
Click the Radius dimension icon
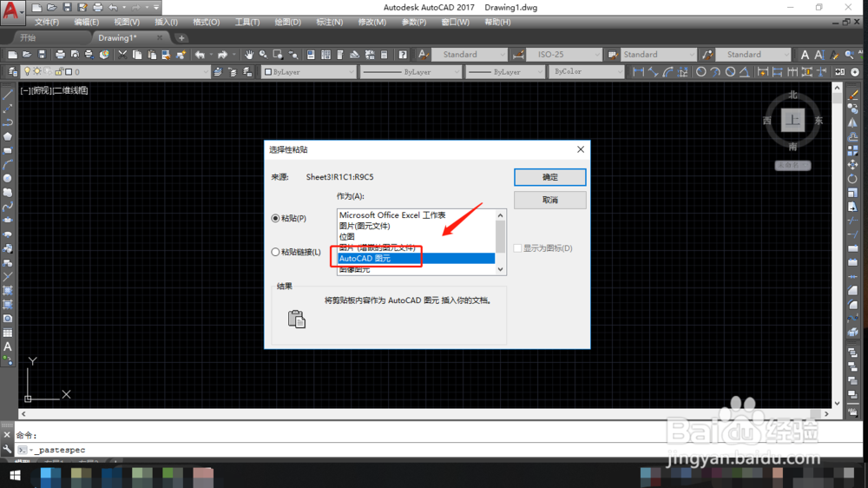700,71
